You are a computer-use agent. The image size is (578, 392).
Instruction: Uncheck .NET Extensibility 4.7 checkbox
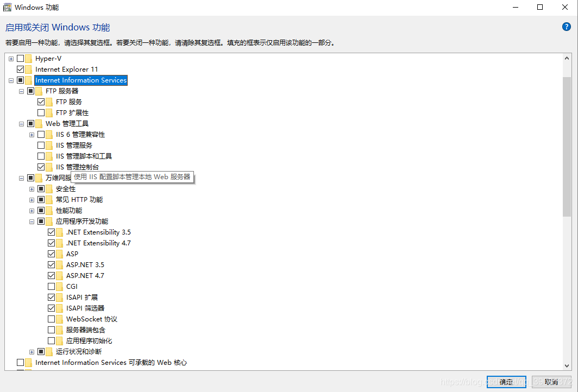click(x=51, y=243)
